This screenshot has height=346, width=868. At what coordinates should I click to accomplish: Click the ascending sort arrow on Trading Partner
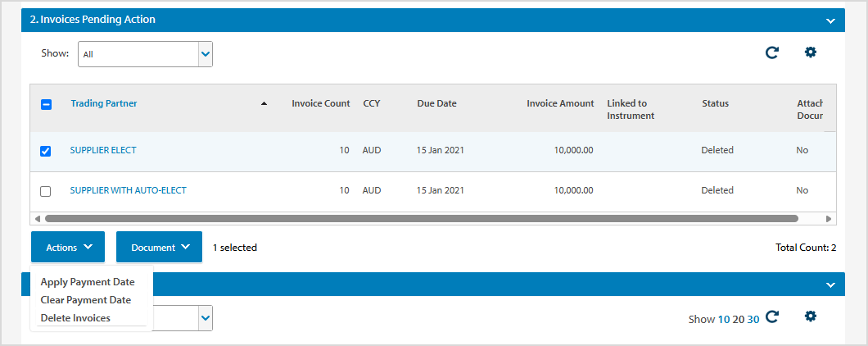[x=264, y=103]
